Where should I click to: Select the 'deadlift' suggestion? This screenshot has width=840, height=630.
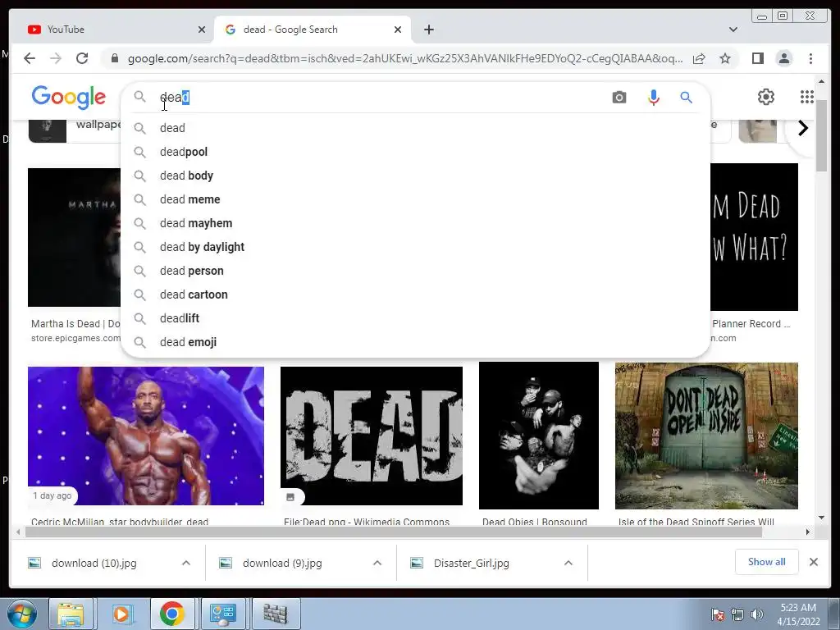[415, 318]
